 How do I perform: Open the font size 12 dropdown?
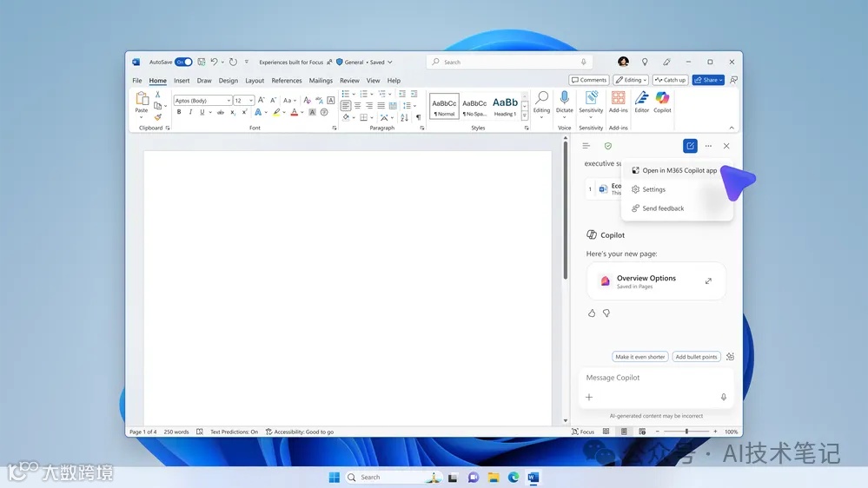click(251, 101)
